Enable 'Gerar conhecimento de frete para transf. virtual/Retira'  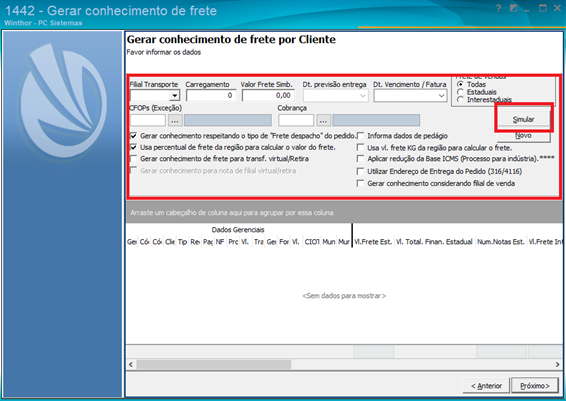134,159
